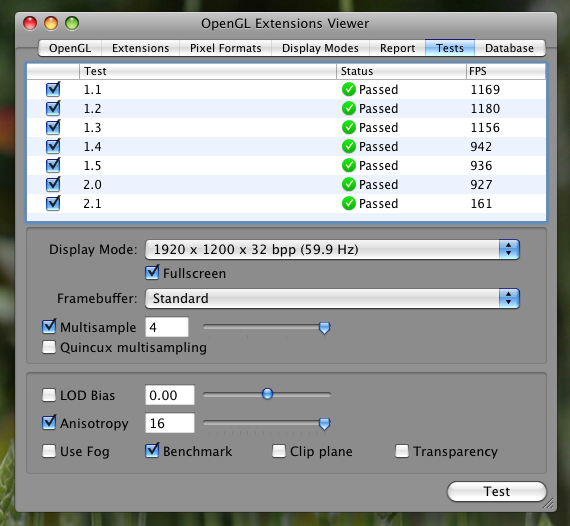
Task: Click the Anisotropy slider handle
Action: click(x=324, y=423)
